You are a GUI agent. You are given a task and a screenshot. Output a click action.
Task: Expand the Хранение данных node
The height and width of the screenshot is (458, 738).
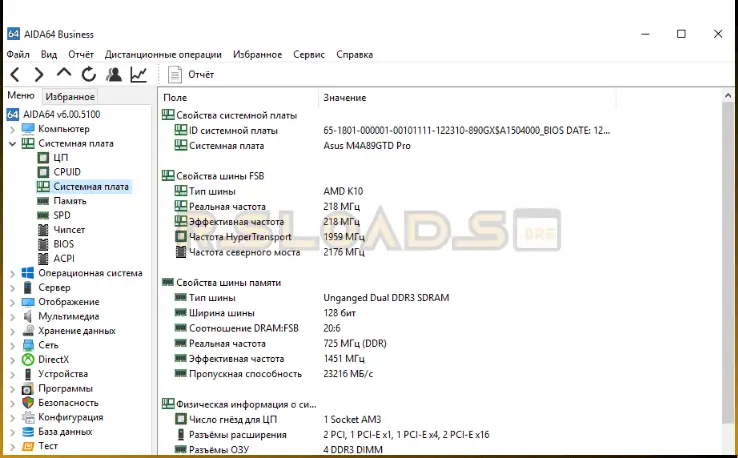[x=12, y=331]
